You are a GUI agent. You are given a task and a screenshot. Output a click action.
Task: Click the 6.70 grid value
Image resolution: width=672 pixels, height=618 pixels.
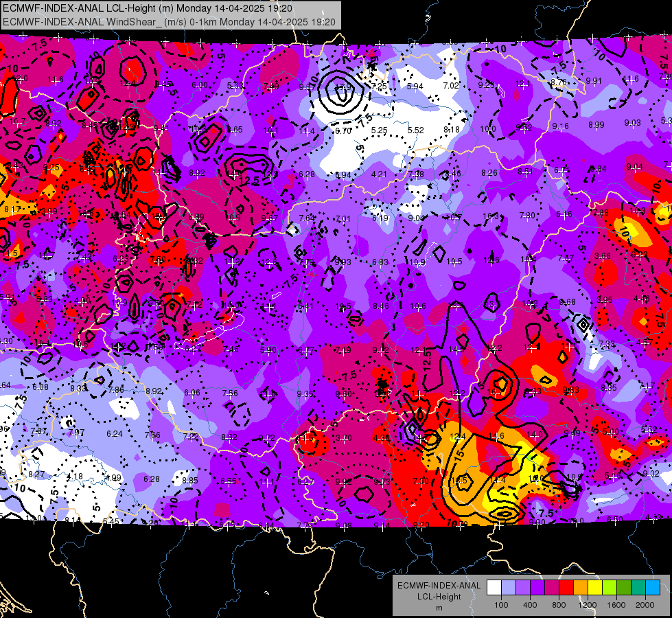(343, 130)
